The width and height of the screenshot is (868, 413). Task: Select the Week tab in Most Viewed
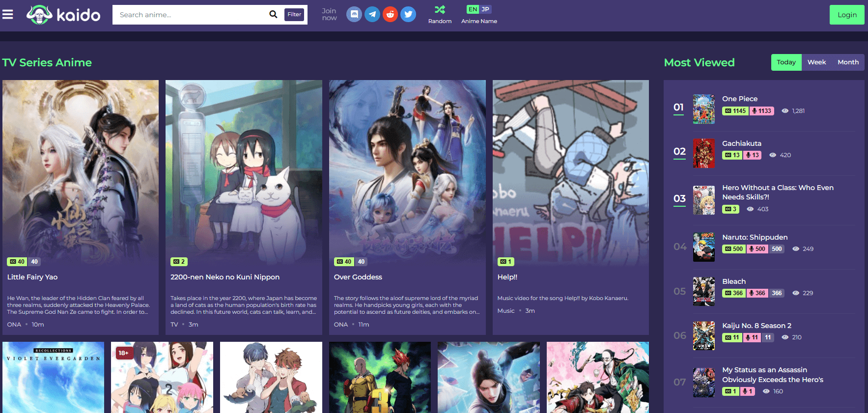pos(816,62)
